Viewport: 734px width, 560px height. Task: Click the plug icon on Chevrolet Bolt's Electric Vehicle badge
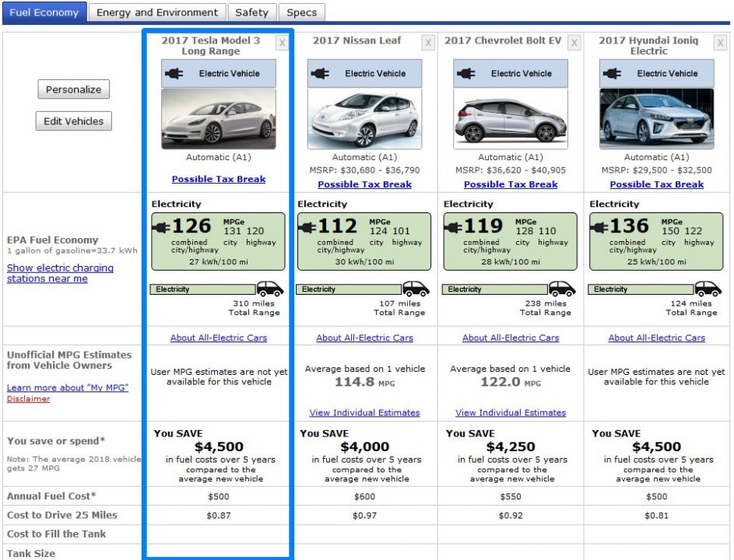click(466, 73)
